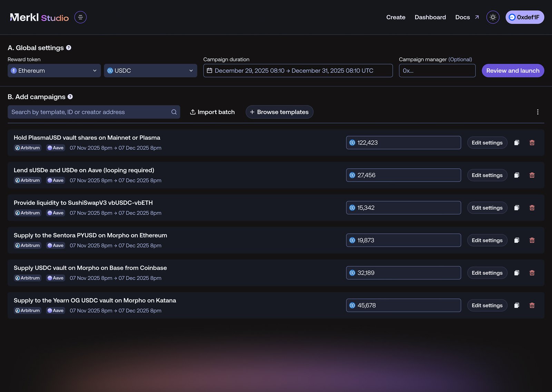Edit settings for Hold PlasmaUSD campaign
Image resolution: width=552 pixels, height=392 pixels.
coord(487,143)
